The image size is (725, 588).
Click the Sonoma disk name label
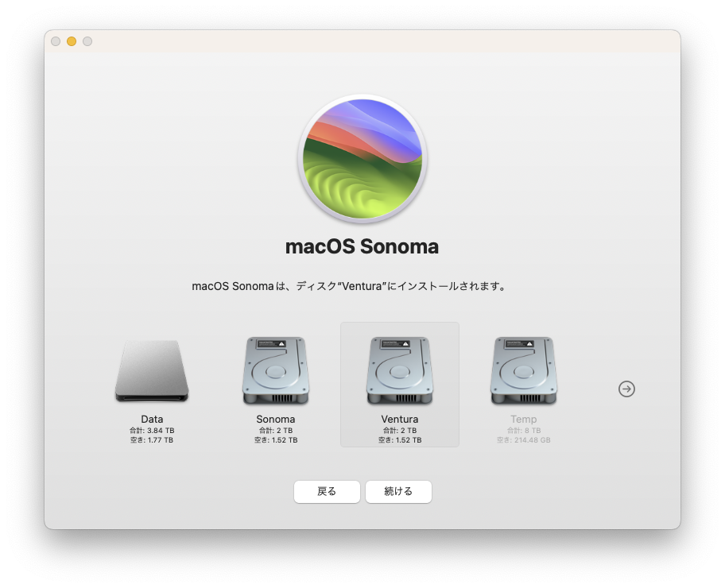point(276,420)
